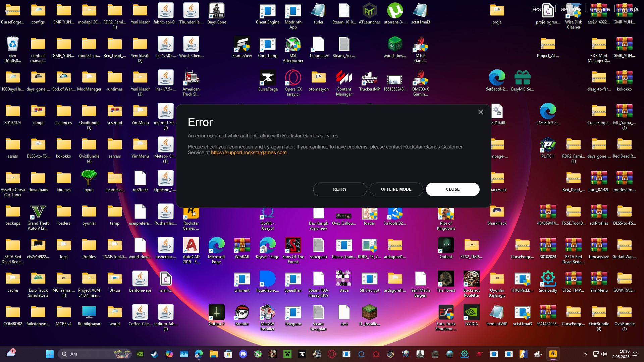
Task: Open the TL_Installer Minecraft block icon
Action: coord(370,316)
